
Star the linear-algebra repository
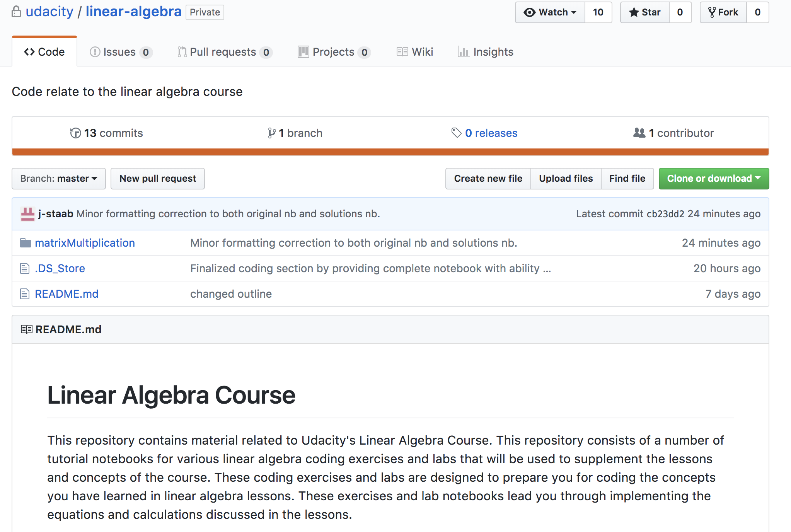tap(645, 12)
